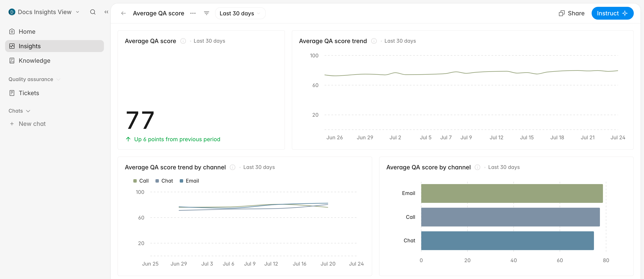Select Insights in the sidebar
Viewport: 644px width, 279px height.
[x=54, y=46]
